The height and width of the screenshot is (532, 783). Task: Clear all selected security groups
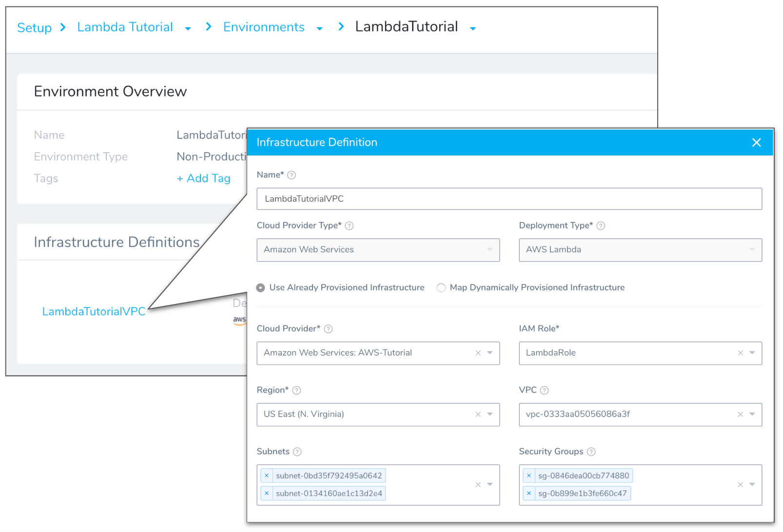tap(740, 484)
